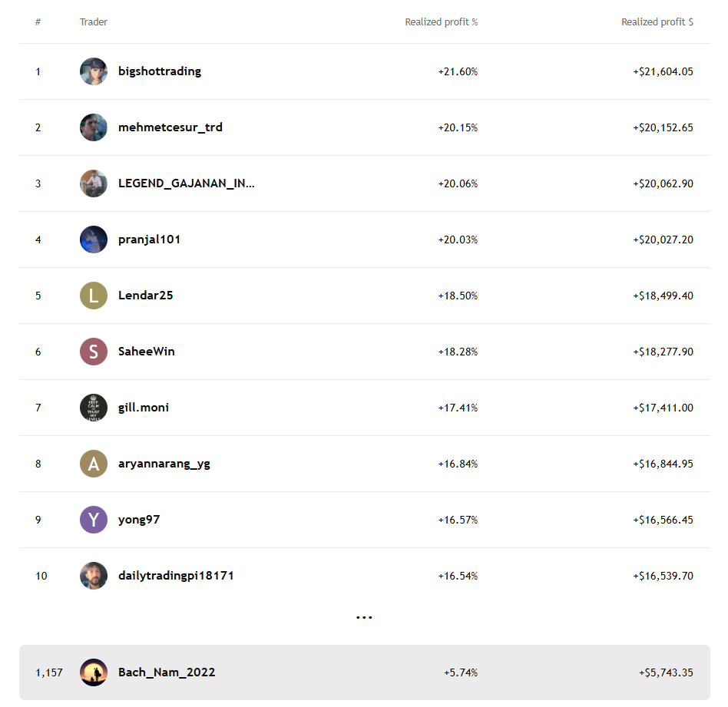This screenshot has height=707, width=728.
Task: Click aryannarang_yg's letter A avatar
Action: [x=94, y=464]
